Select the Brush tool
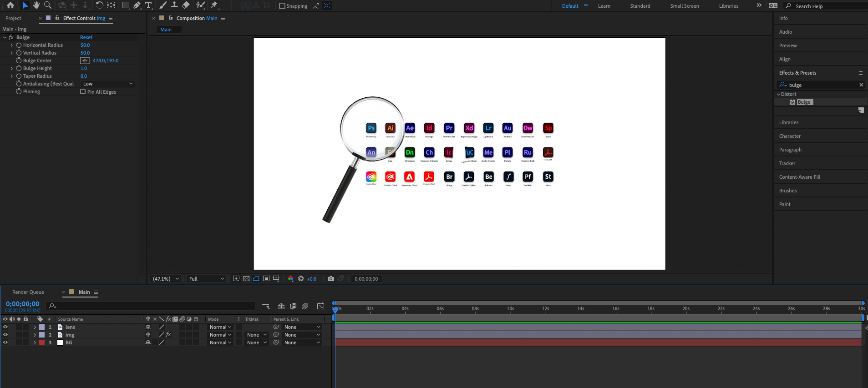This screenshot has width=868, height=388. pos(163,5)
